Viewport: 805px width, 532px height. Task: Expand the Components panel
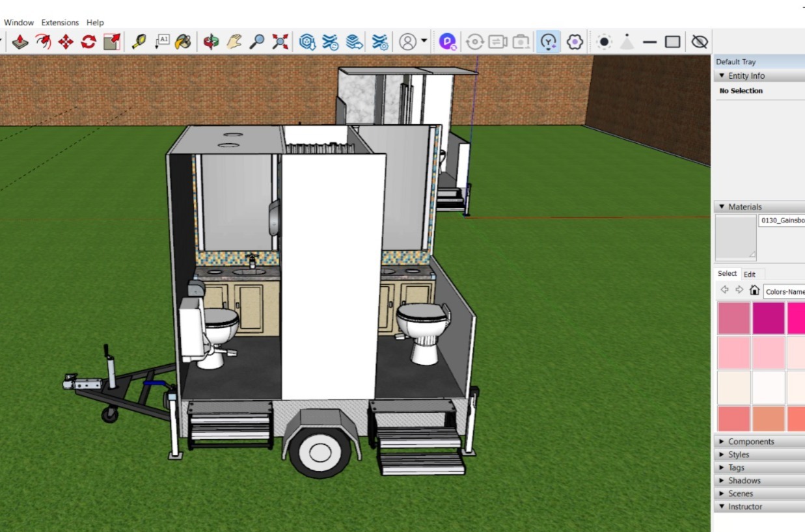(x=750, y=442)
